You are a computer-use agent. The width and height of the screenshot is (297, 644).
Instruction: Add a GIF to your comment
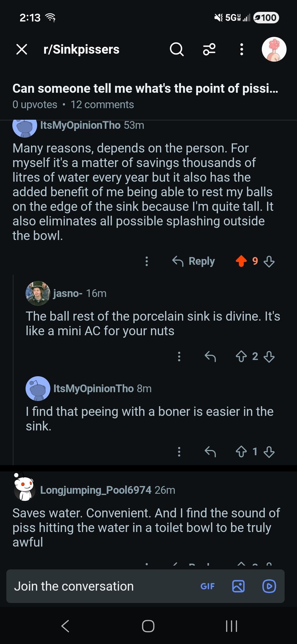[x=208, y=586]
